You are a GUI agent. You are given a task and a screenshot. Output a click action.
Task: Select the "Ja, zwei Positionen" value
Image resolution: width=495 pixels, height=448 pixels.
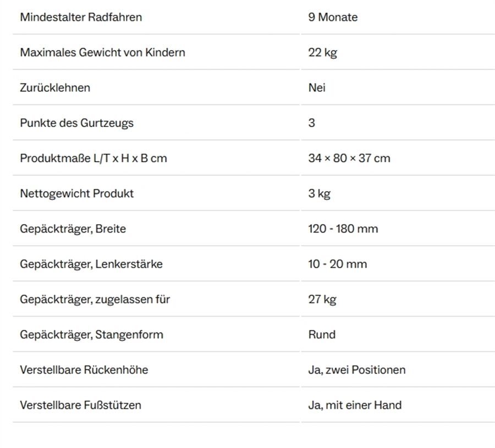(356, 369)
